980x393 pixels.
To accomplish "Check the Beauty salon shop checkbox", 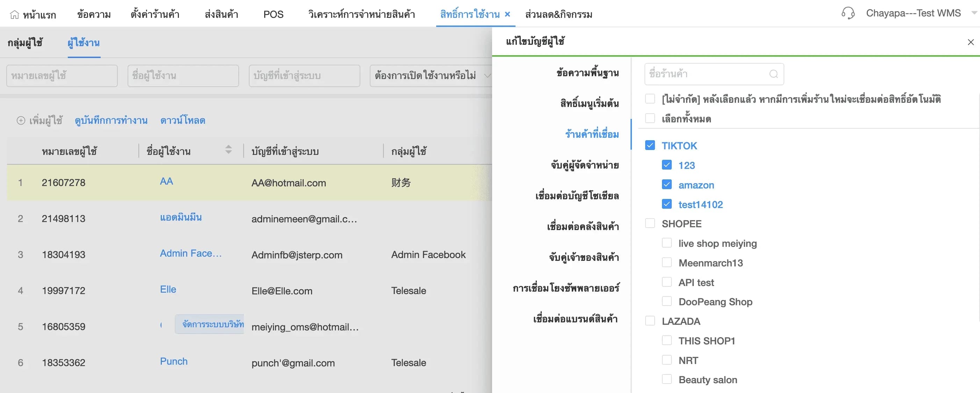I will pos(666,379).
